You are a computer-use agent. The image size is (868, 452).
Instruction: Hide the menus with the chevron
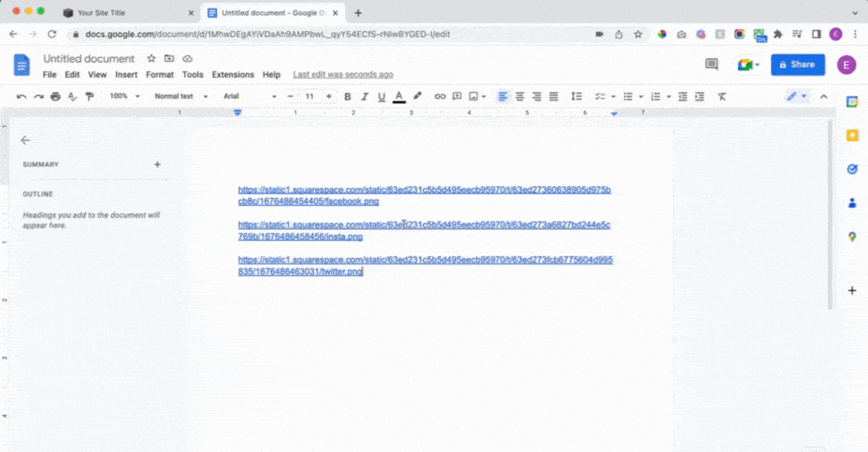point(824,97)
